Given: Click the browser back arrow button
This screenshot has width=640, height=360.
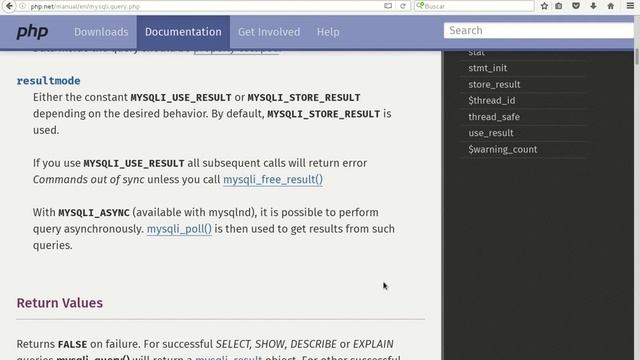Looking at the screenshot, I should (9, 6).
